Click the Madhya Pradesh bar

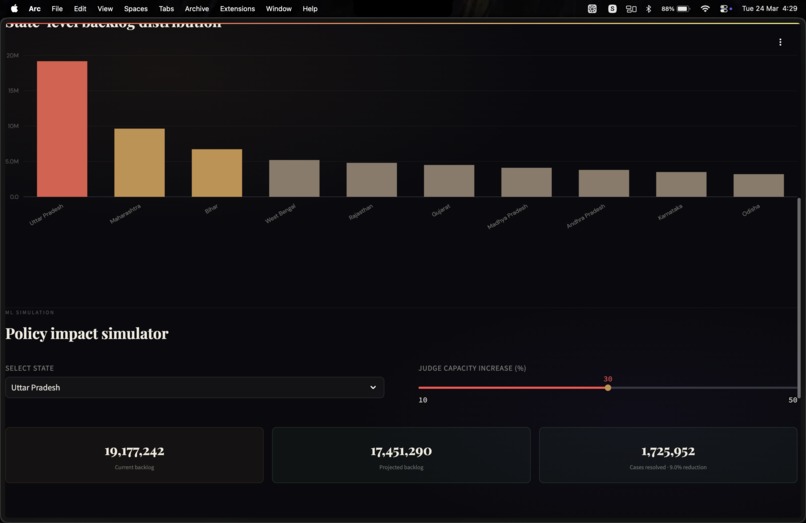click(526, 182)
